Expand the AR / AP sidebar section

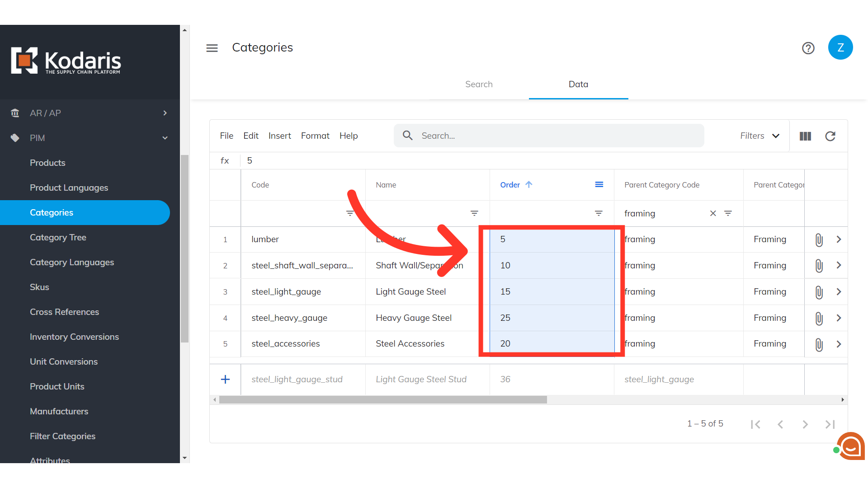165,113
